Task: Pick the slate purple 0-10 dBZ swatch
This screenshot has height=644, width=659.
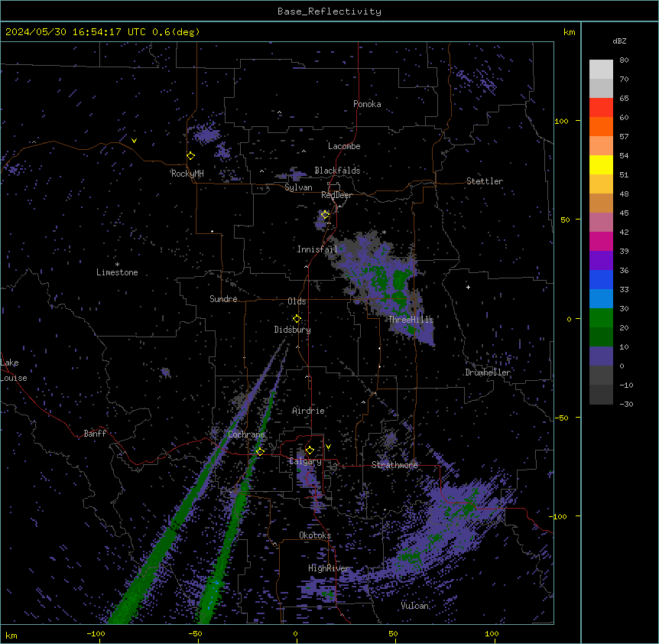Action: (601, 356)
